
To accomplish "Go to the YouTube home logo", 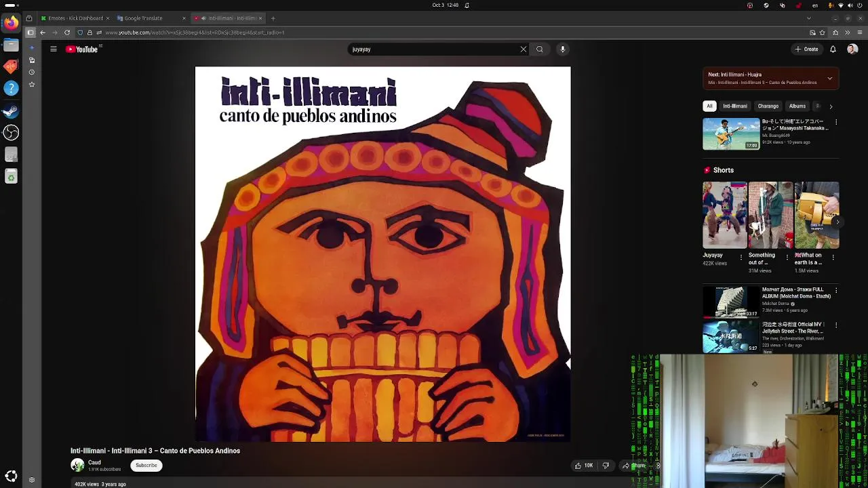I will pos(82,49).
